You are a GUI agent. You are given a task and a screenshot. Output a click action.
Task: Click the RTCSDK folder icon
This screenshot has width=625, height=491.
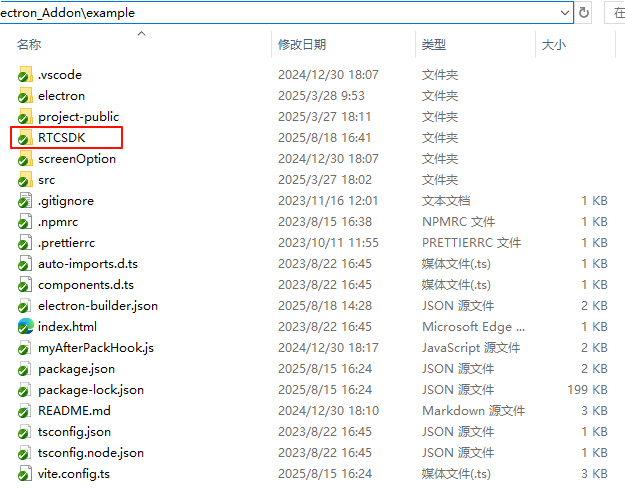(25, 138)
